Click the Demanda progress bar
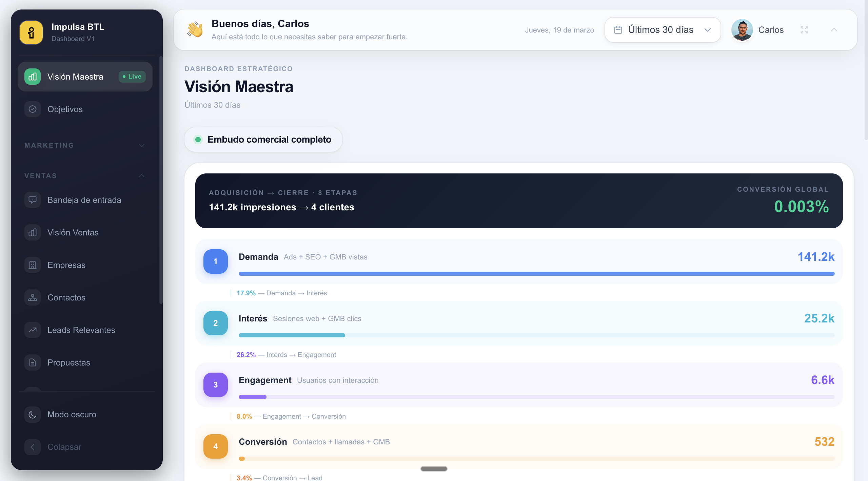The width and height of the screenshot is (868, 481). pos(537,273)
